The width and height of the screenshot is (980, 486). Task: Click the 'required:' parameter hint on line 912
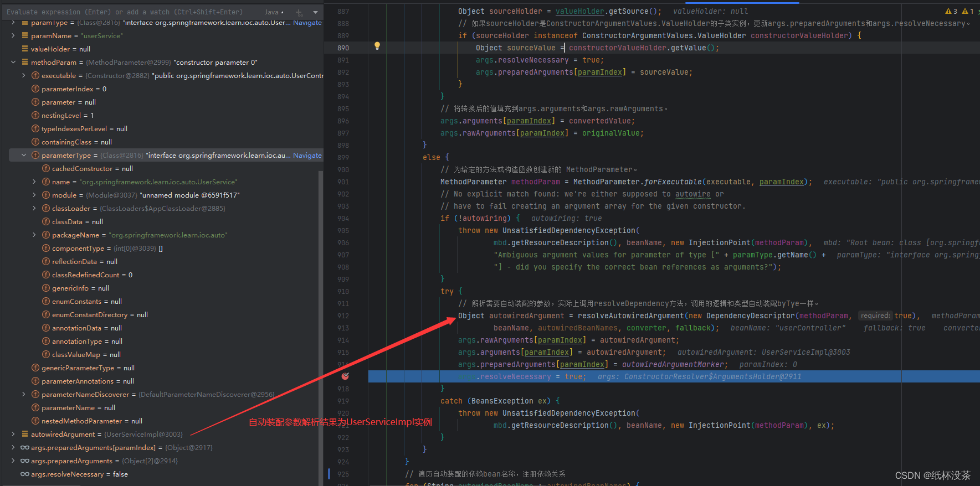pyautogui.click(x=875, y=316)
